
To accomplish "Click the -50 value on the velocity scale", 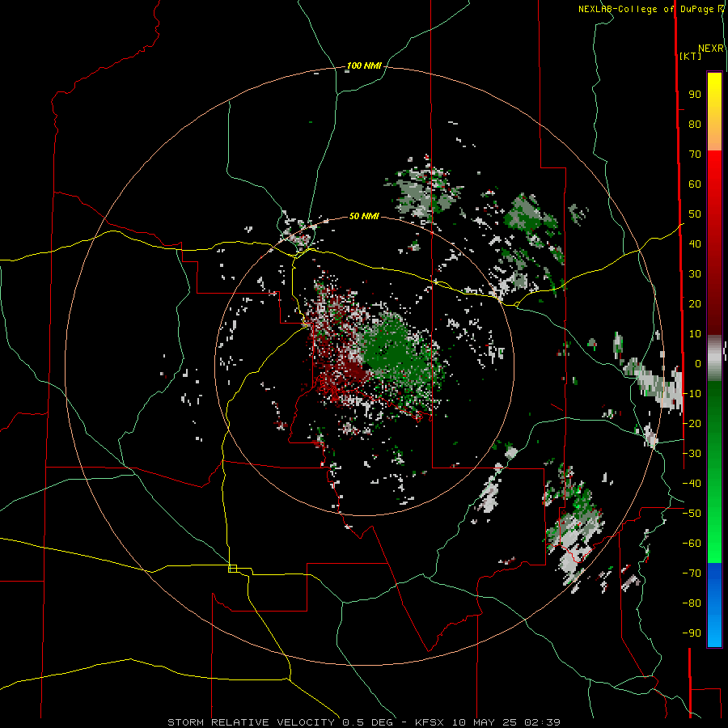I will point(692,514).
